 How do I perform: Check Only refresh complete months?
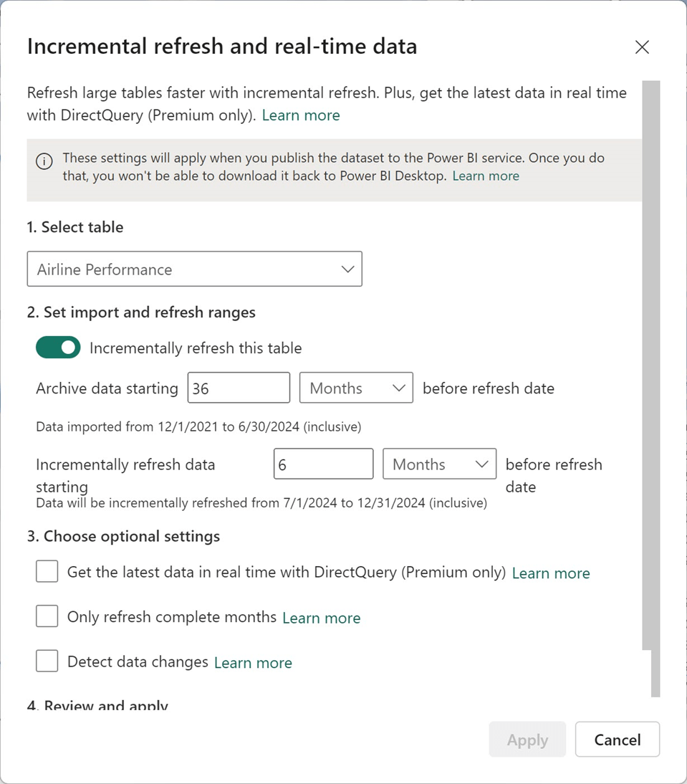coord(47,616)
